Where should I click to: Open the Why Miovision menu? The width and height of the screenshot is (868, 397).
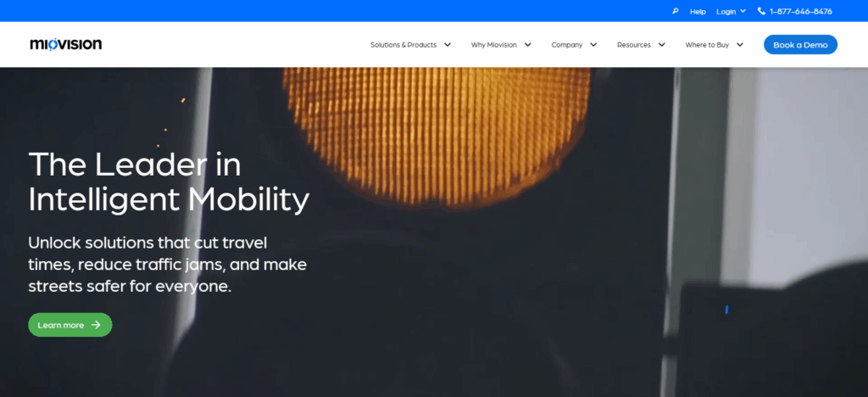coord(494,45)
